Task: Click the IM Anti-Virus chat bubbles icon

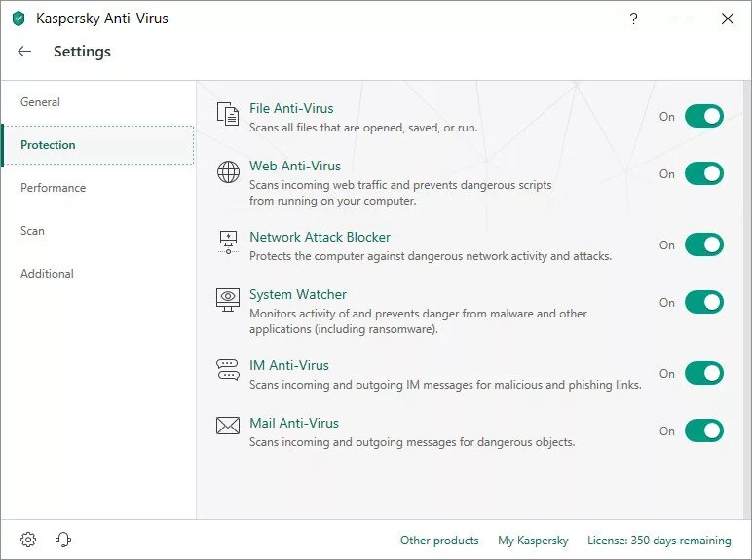Action: [228, 370]
